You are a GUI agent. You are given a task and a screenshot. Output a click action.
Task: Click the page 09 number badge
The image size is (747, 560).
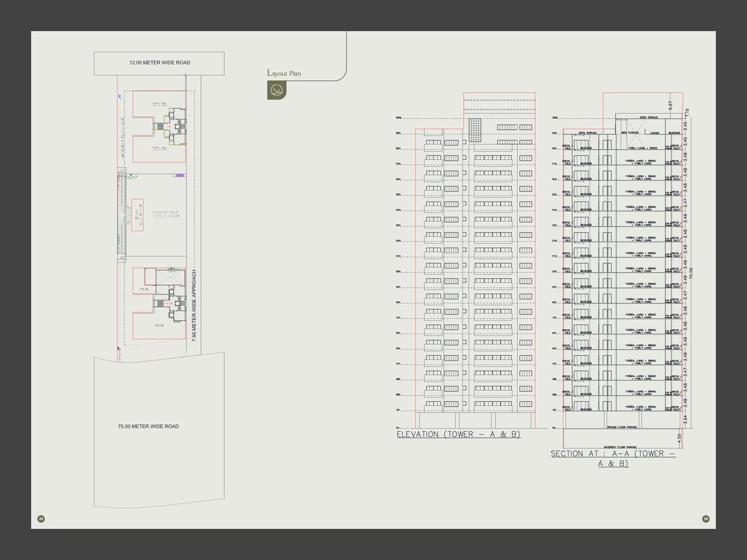[706, 519]
